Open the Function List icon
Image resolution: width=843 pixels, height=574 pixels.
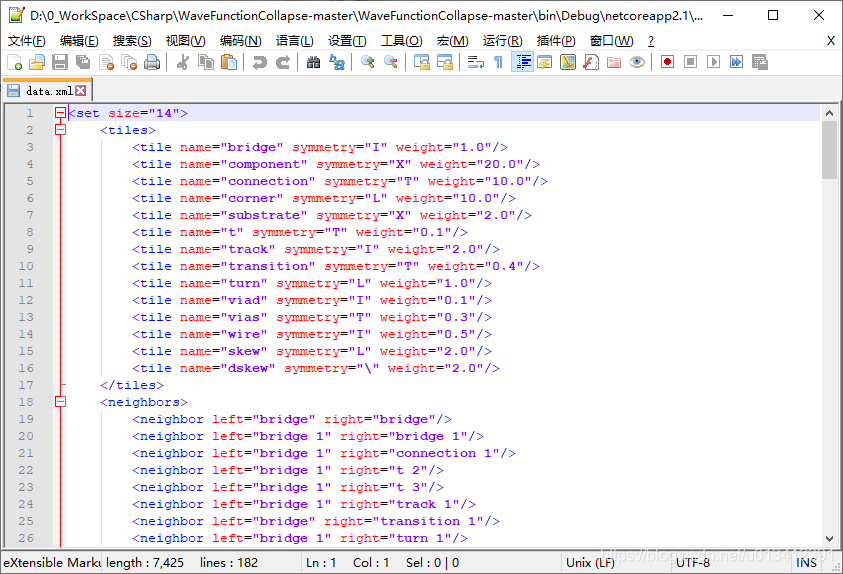coord(591,62)
